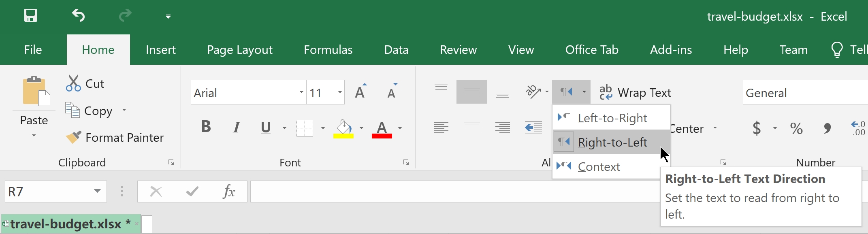Open the View tab

521,50
